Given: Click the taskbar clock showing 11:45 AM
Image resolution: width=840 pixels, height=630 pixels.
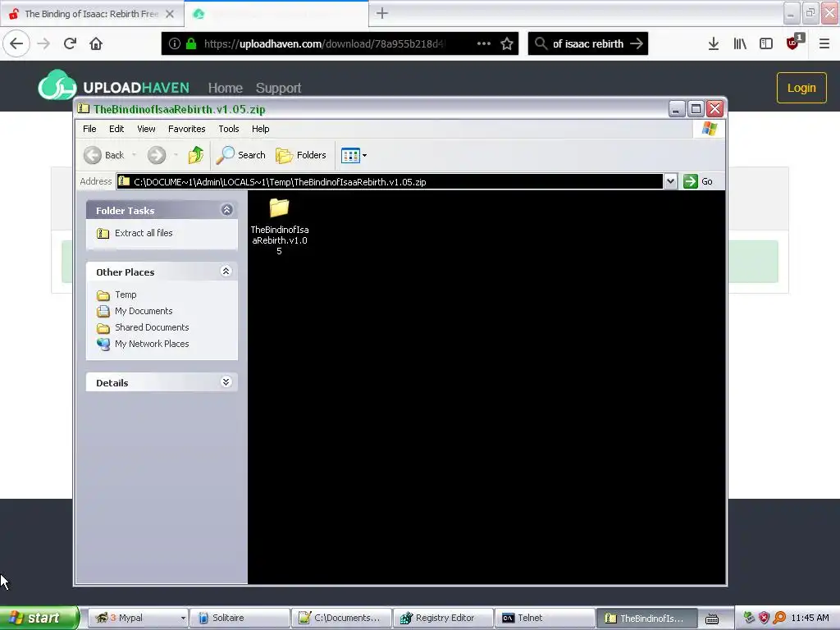Looking at the screenshot, I should (x=810, y=619).
